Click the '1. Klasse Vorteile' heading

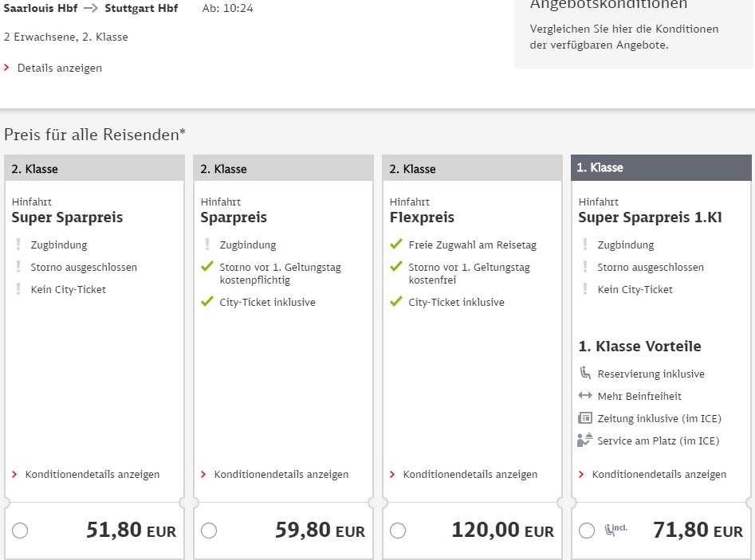point(639,346)
